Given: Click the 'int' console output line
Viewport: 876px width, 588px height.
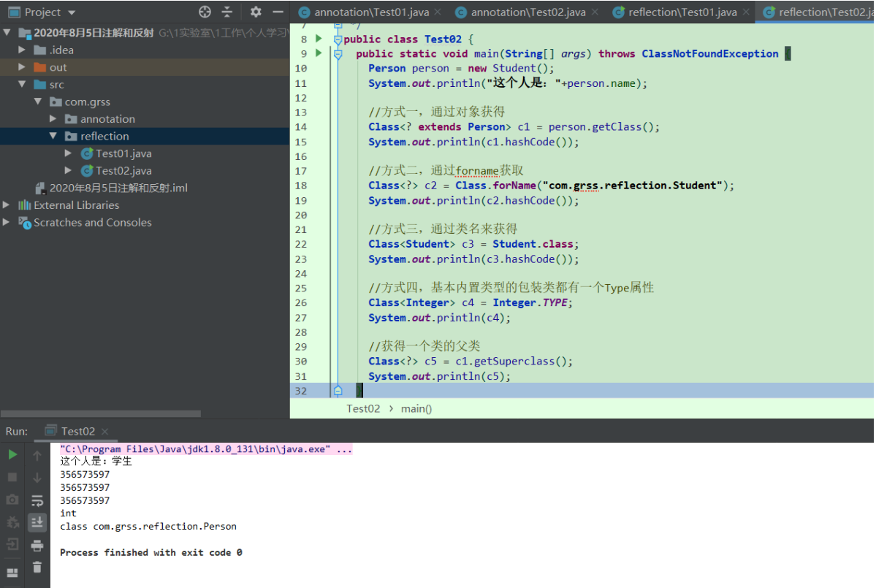Looking at the screenshot, I should pos(68,513).
